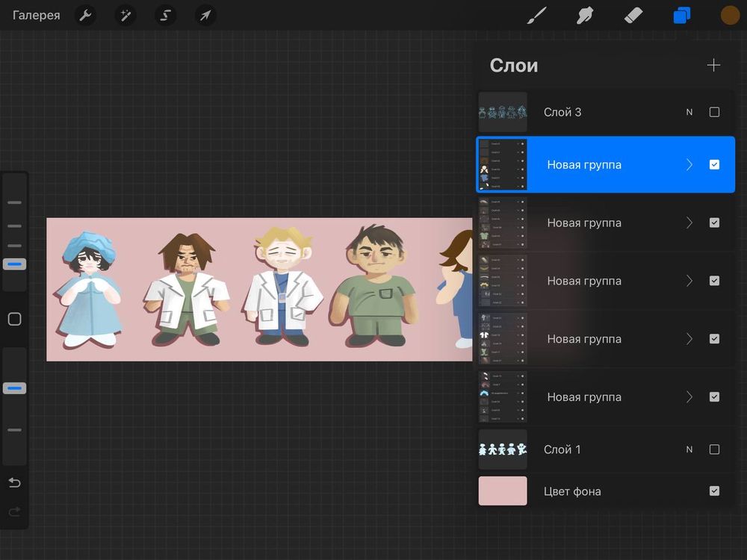This screenshot has height=560, width=747.
Task: Uncheck visibility of fourth Новая группа
Action: 714,339
